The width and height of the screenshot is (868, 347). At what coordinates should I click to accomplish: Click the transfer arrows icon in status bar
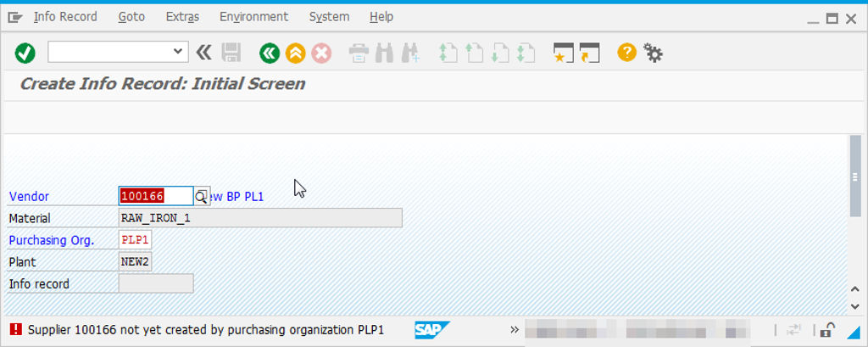click(793, 330)
